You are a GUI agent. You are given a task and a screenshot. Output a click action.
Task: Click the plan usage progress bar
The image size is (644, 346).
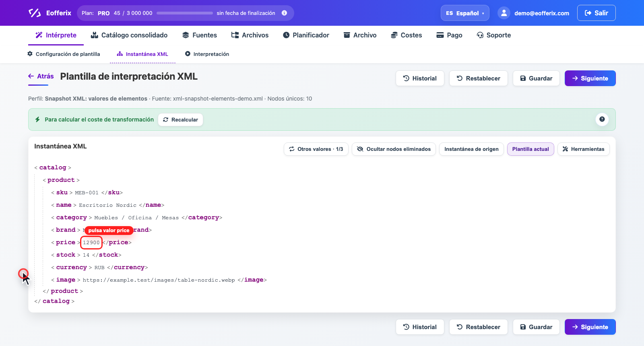[185, 13]
